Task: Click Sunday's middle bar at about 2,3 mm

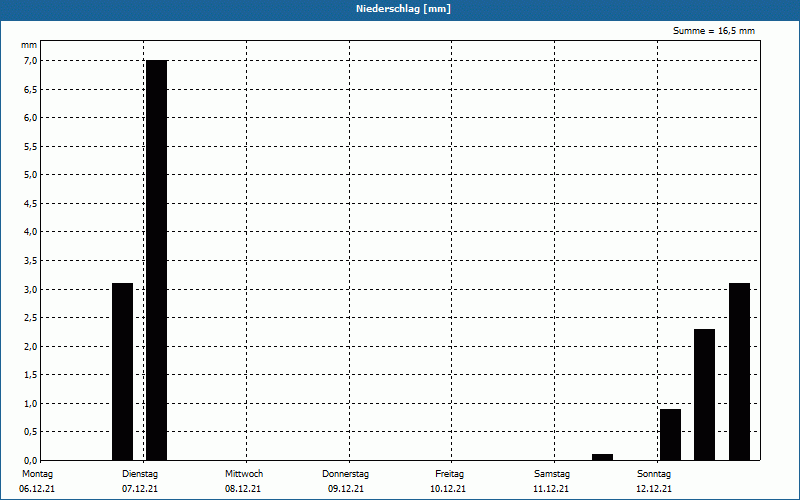Action: point(705,394)
